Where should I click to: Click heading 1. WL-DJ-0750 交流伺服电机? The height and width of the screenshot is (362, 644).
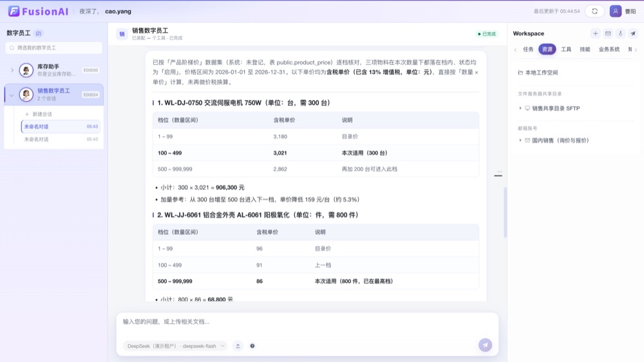coord(243,102)
